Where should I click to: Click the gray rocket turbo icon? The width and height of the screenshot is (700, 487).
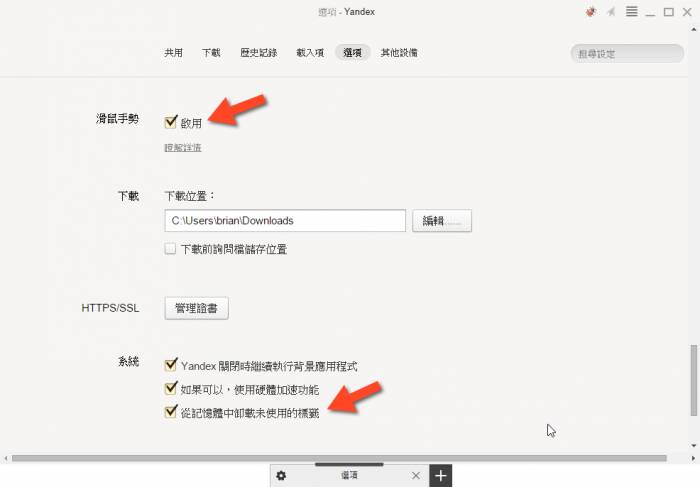[x=611, y=12]
